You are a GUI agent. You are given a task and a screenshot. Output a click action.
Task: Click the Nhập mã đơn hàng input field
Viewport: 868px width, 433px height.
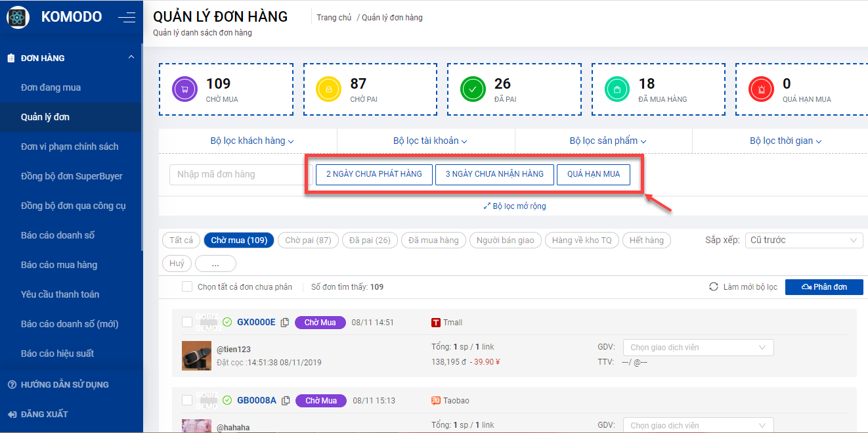237,175
